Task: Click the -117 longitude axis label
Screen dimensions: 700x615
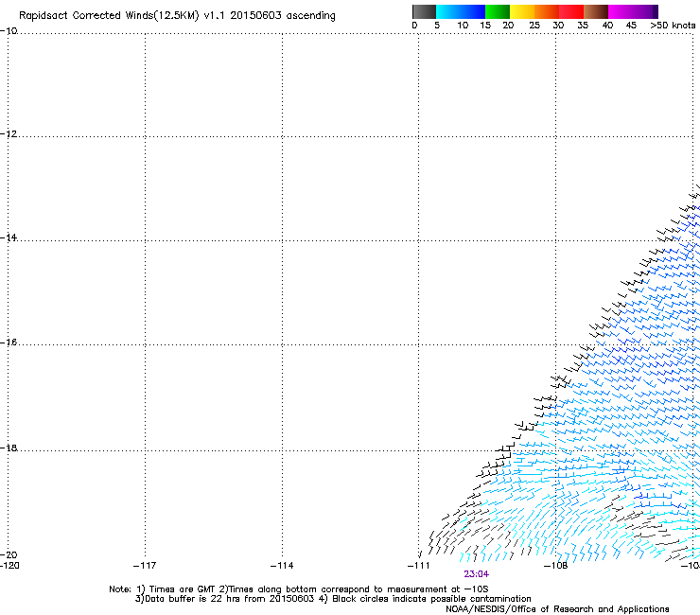Action: point(145,566)
